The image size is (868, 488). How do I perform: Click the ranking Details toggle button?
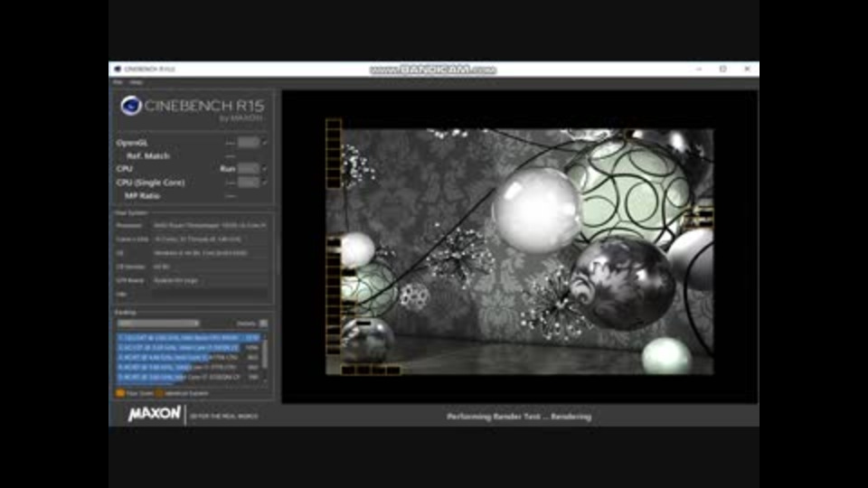click(263, 324)
